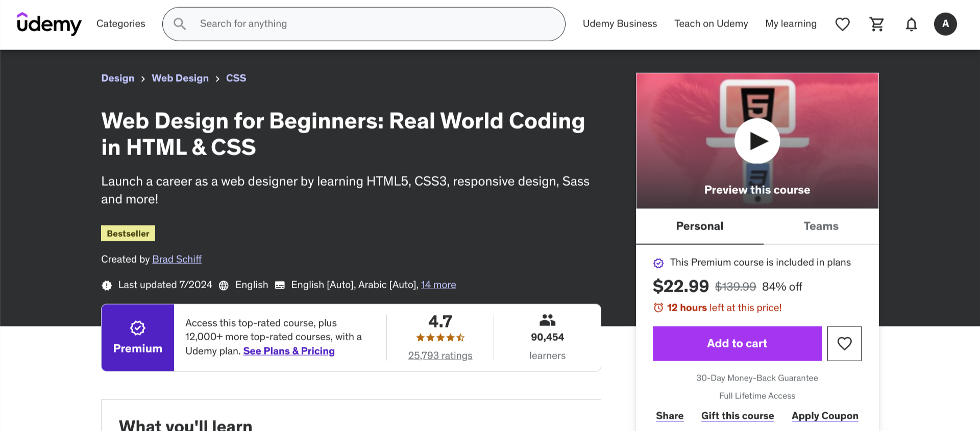Open the notifications bell
Viewport: 980px width, 431px height.
(911, 24)
